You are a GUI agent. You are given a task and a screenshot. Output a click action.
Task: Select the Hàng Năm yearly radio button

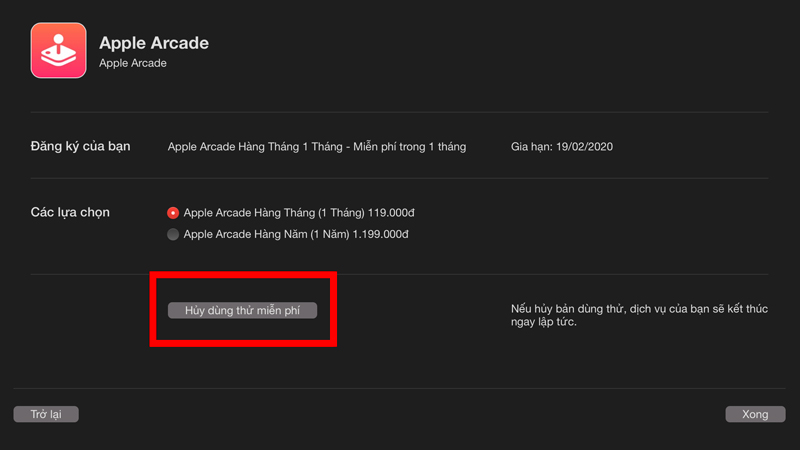pyautogui.click(x=173, y=235)
